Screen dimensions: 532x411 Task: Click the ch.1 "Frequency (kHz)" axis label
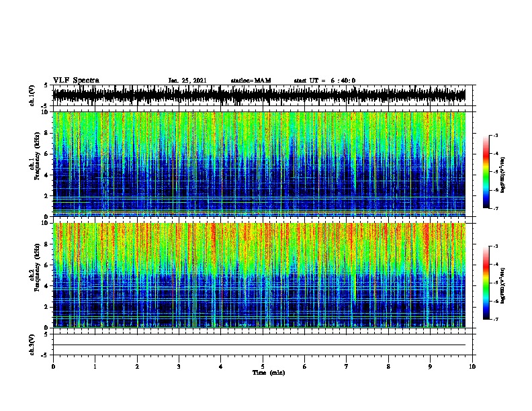click(37, 156)
